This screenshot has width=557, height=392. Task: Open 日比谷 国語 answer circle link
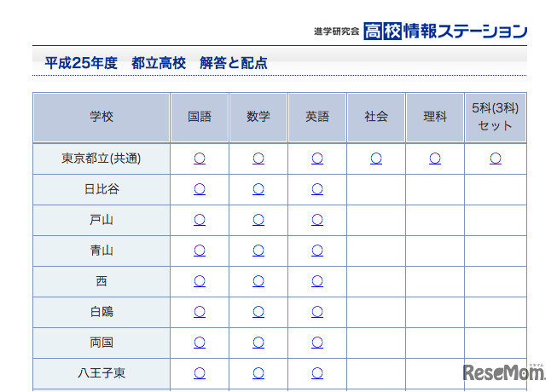pyautogui.click(x=200, y=189)
